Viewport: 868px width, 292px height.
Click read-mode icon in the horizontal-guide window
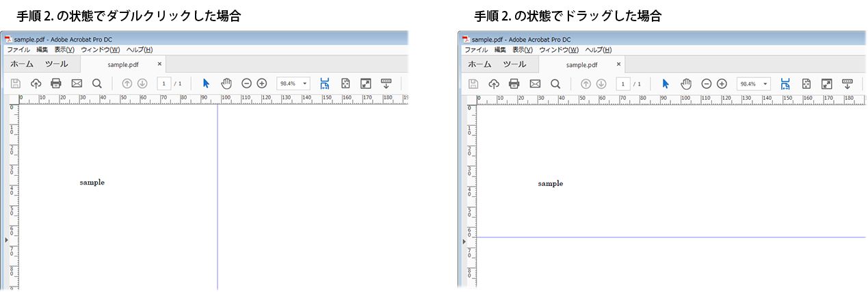point(847,83)
